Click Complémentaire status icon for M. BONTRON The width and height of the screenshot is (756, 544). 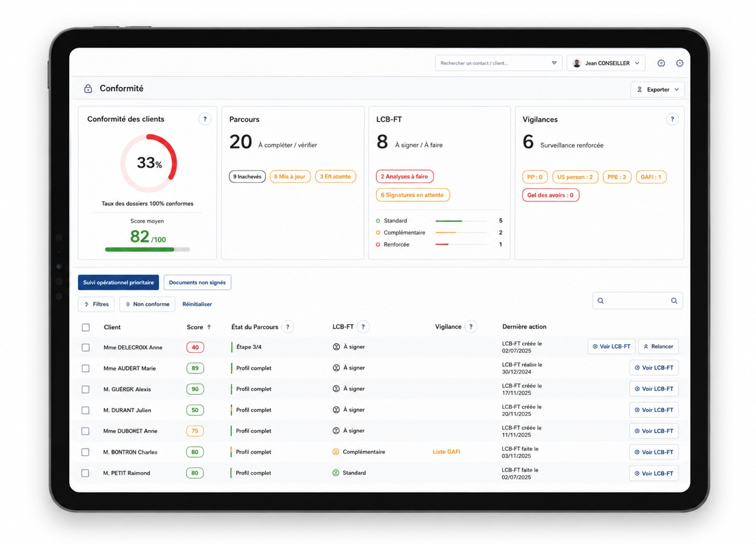click(x=336, y=452)
